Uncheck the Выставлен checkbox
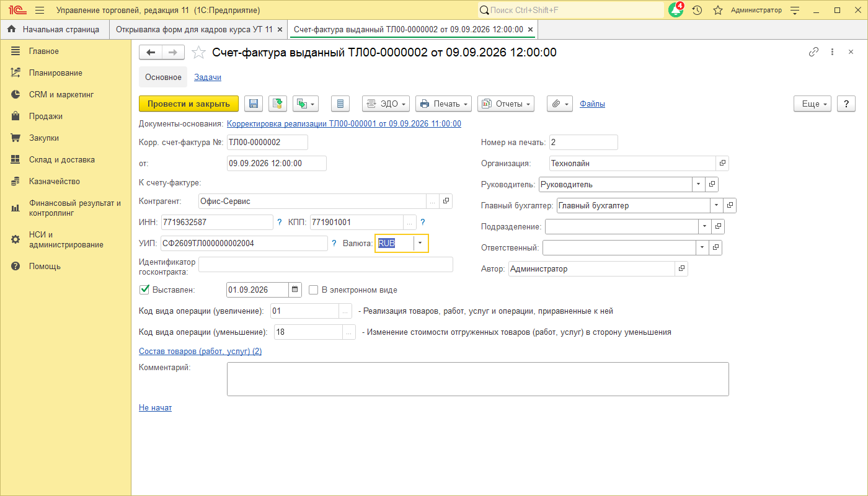Viewport: 868px width, 496px height. click(x=145, y=290)
